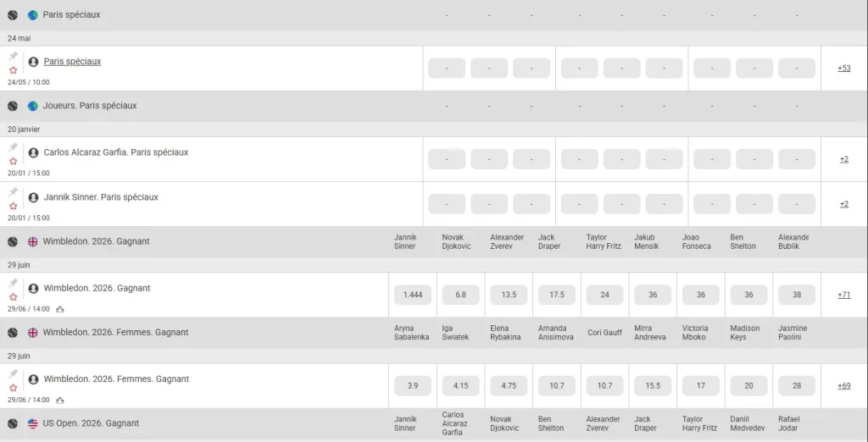Open the underlined Paris spéciaux event link

point(73,62)
